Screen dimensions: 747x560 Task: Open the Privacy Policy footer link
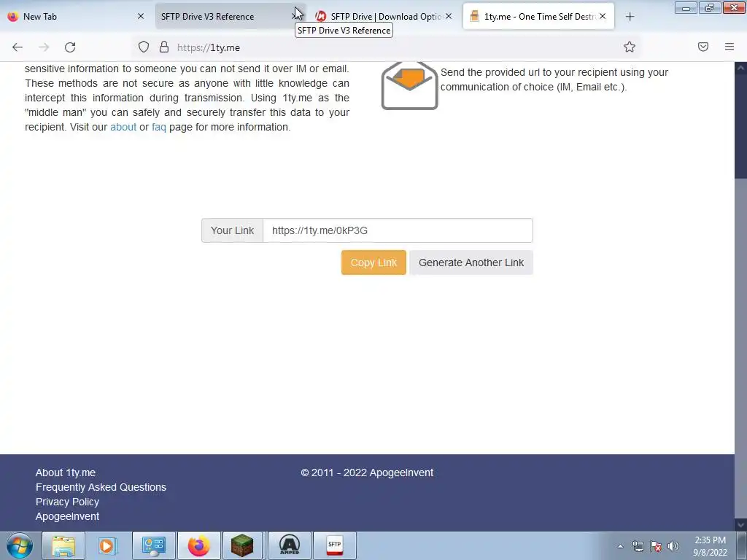[x=67, y=502]
